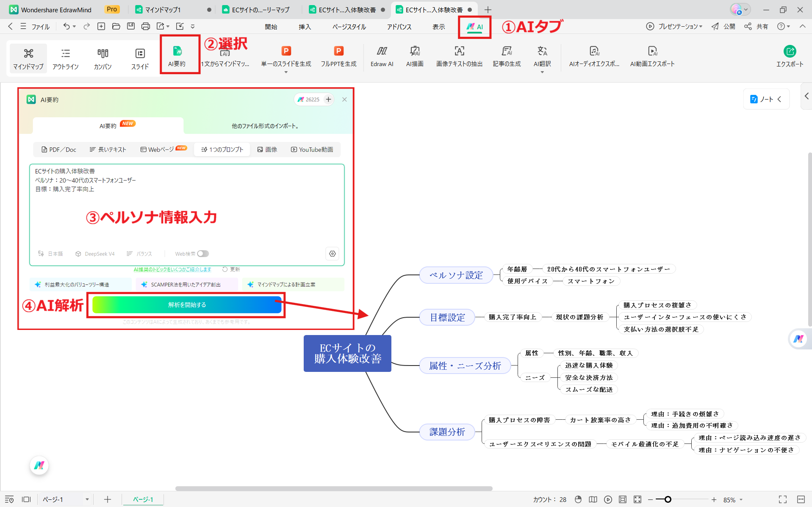812x507 pixels.
Task: Click the print icon
Action: 146,26
